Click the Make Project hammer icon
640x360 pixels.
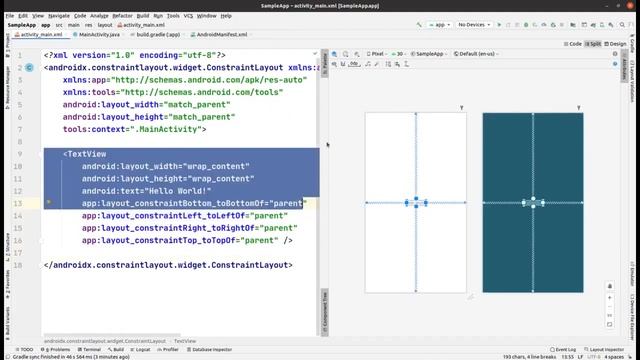click(419, 25)
